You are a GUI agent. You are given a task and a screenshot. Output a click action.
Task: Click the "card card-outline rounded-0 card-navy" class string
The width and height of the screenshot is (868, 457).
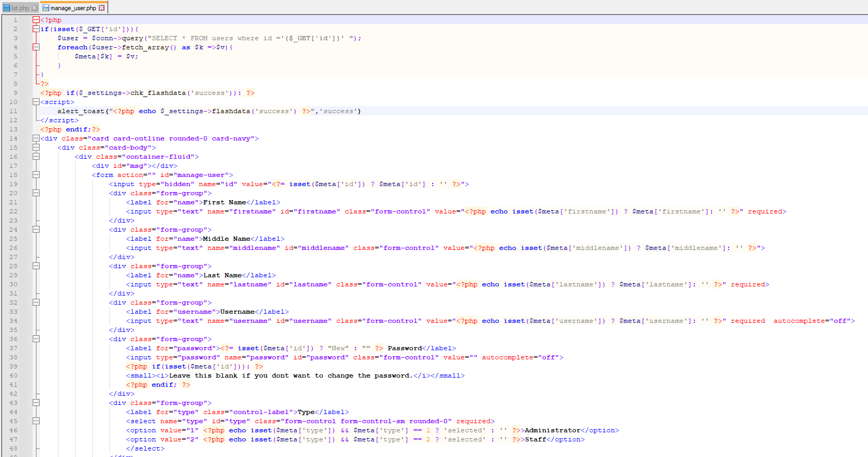(x=170, y=138)
